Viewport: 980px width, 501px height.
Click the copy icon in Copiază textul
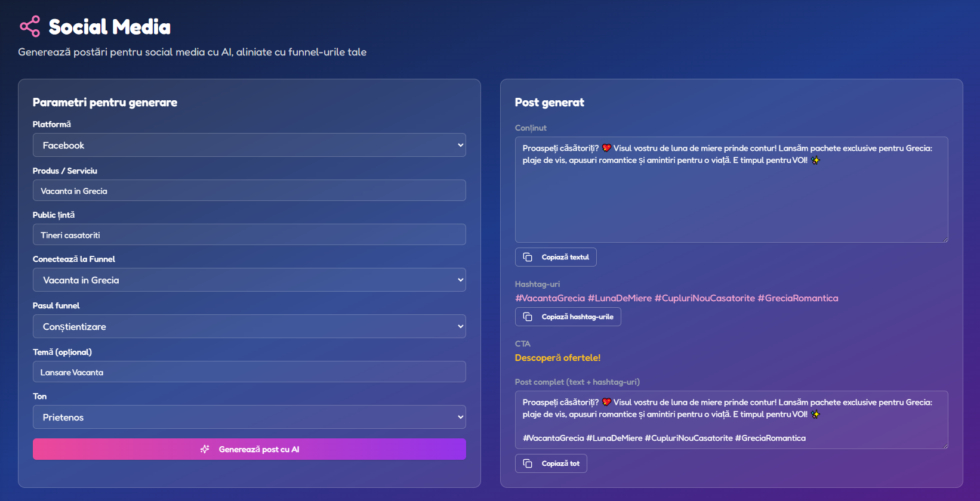pos(528,257)
